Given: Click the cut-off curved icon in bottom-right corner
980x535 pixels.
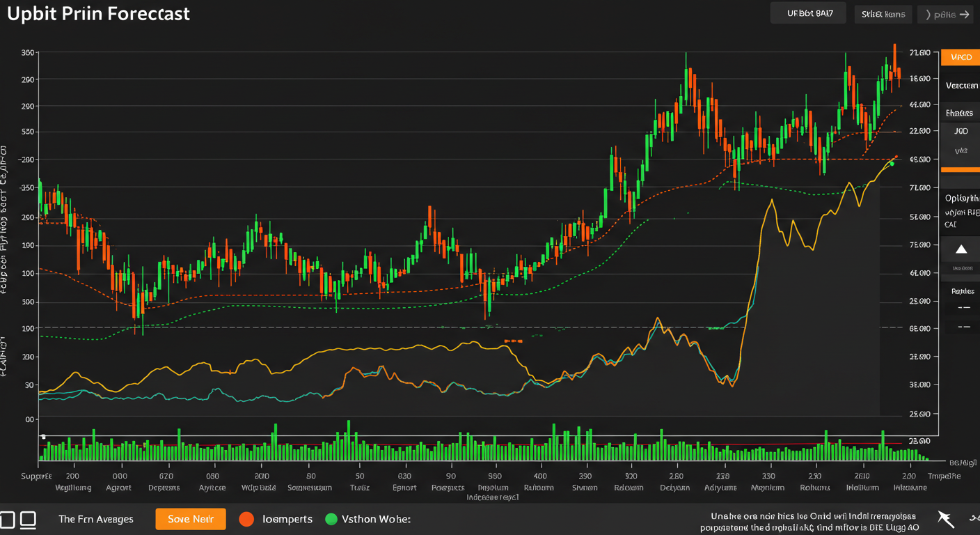Looking at the screenshot, I should [x=974, y=518].
